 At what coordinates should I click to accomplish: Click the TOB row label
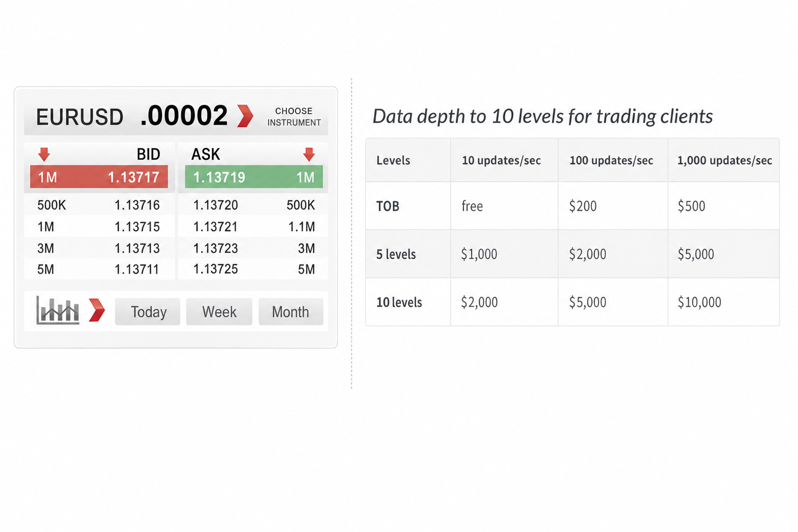point(388,206)
